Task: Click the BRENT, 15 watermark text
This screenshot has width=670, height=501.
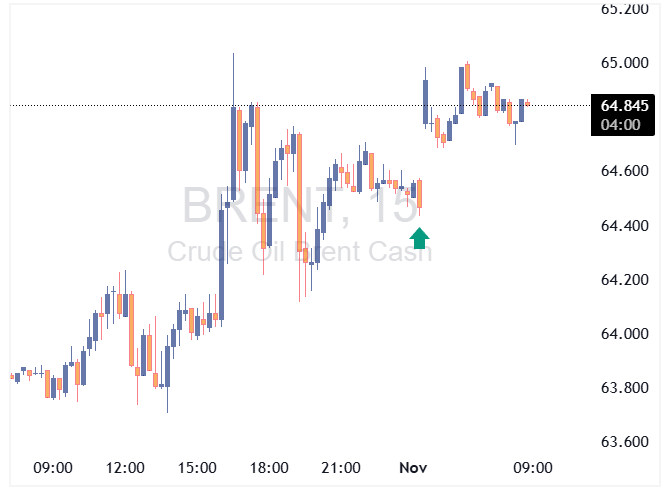Action: coord(300,207)
